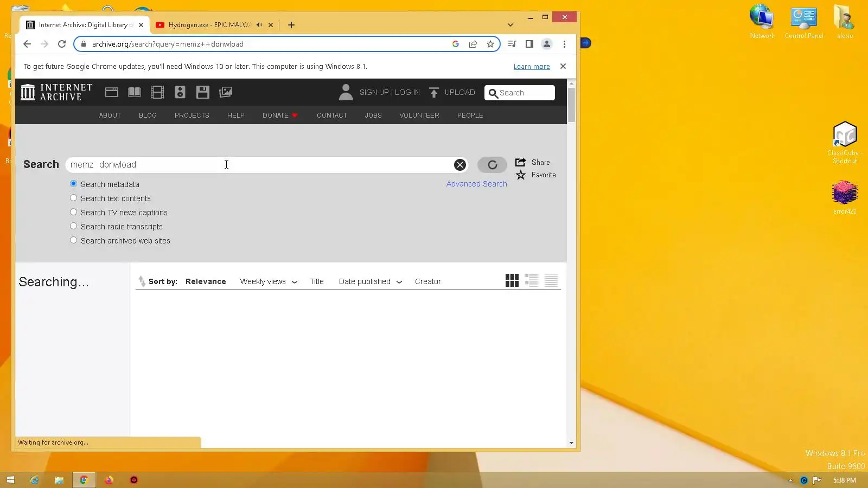Viewport: 868px width, 488px height.
Task: Reload the current page
Action: point(62,44)
